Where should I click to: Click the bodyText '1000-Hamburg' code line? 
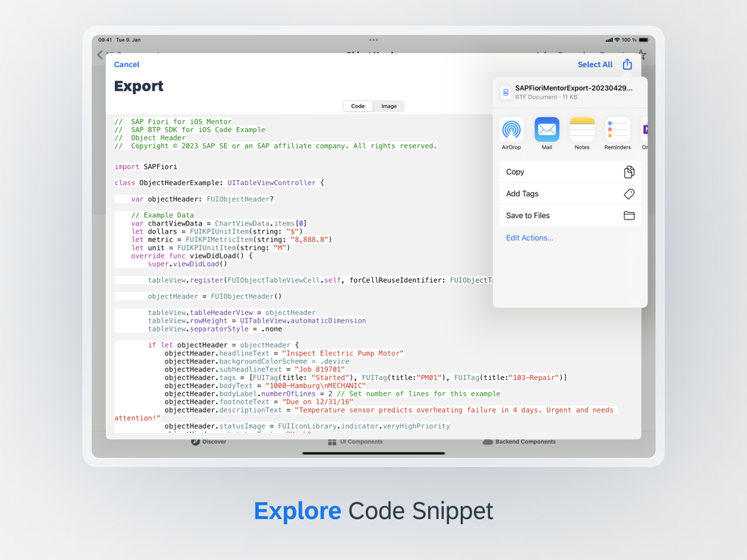265,386
